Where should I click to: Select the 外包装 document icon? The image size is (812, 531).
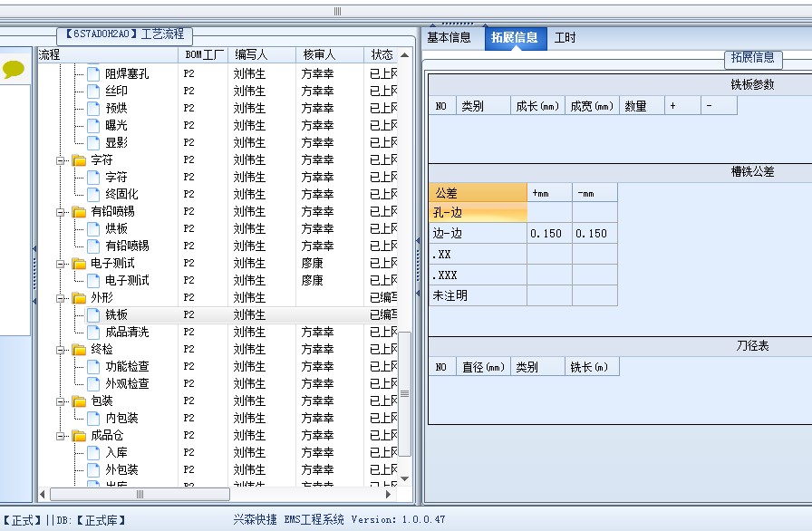(x=93, y=469)
